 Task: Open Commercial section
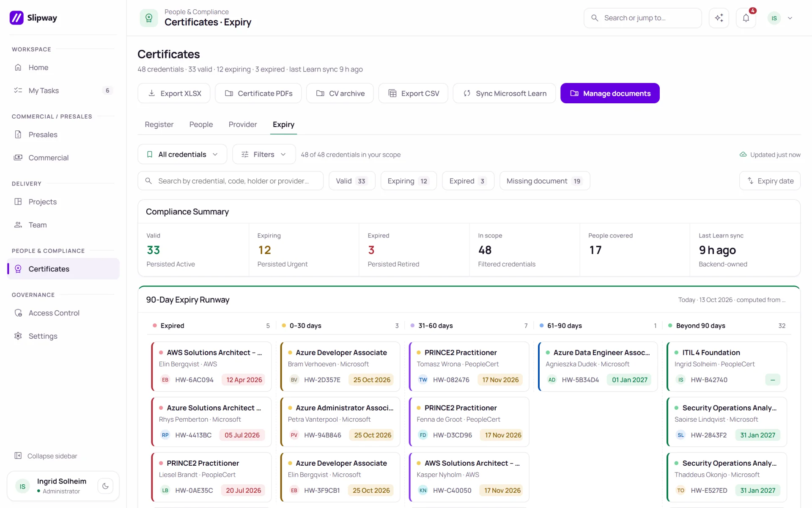[63, 158]
